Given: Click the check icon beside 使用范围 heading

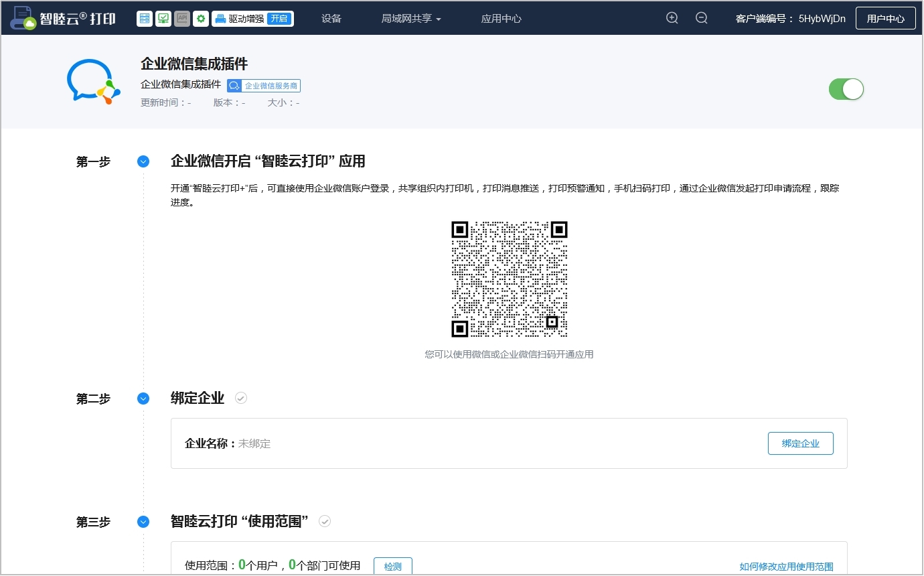Looking at the screenshot, I should (x=325, y=521).
